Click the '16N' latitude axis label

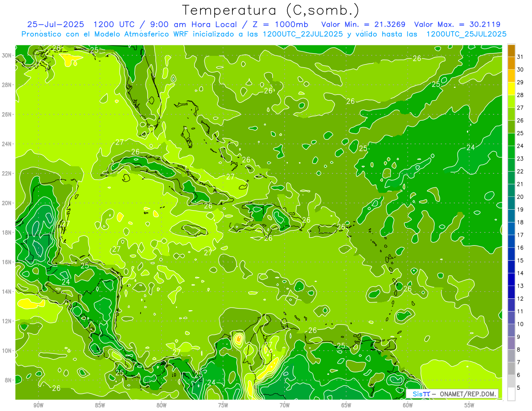point(7,262)
